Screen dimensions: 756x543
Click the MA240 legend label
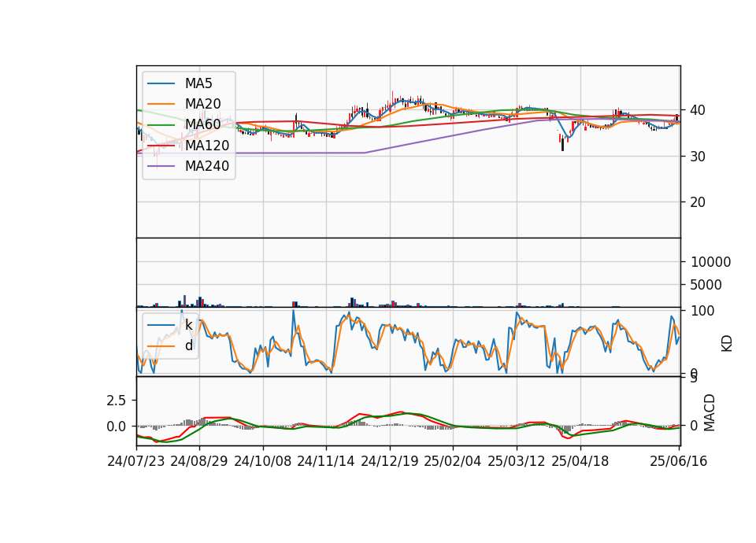pyautogui.click(x=207, y=166)
